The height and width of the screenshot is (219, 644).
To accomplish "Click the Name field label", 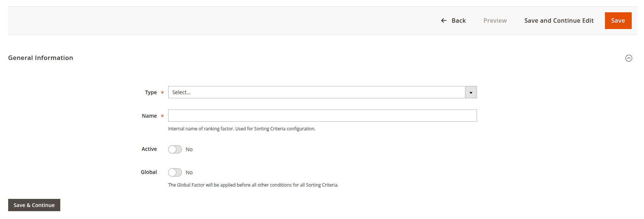I will coord(149,116).
